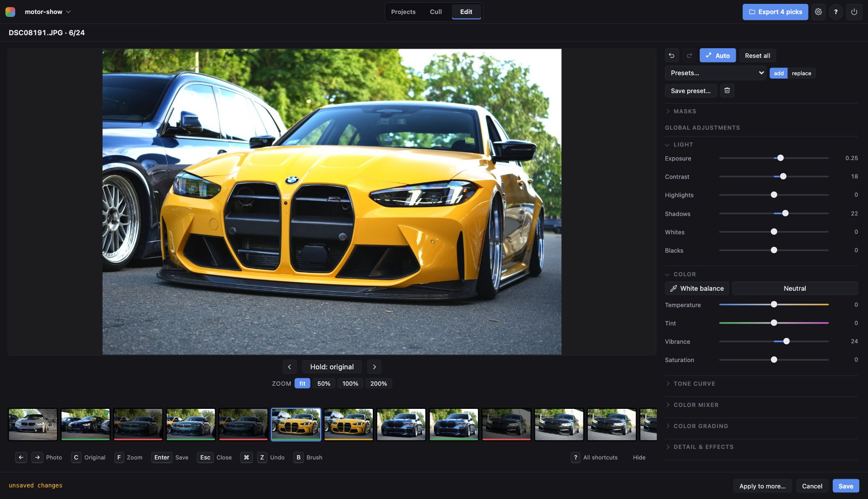Open the help question mark icon
The width and height of the screenshot is (868, 499).
click(836, 12)
